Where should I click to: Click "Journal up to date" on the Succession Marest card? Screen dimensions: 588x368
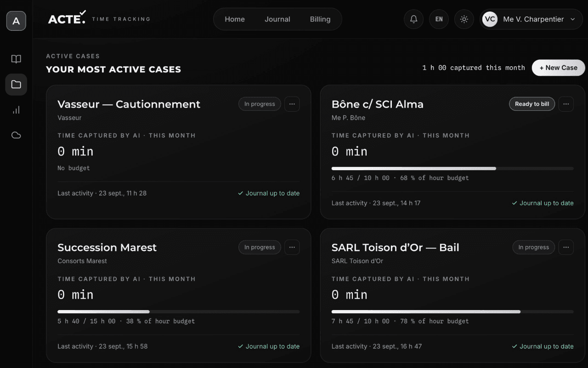point(269,346)
